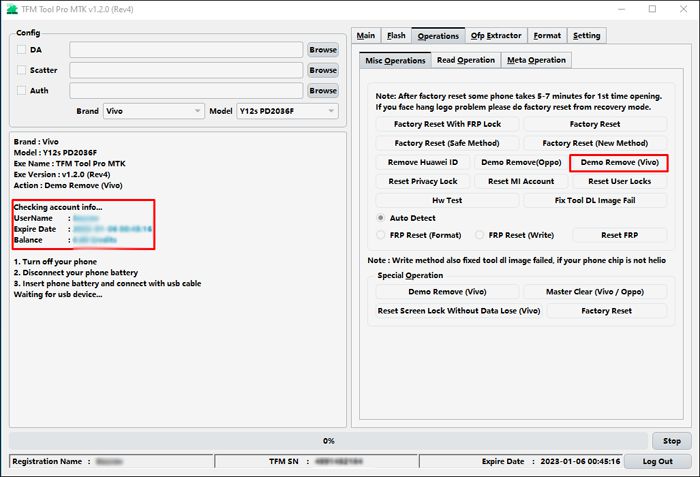Click the DA file path field

click(x=186, y=49)
